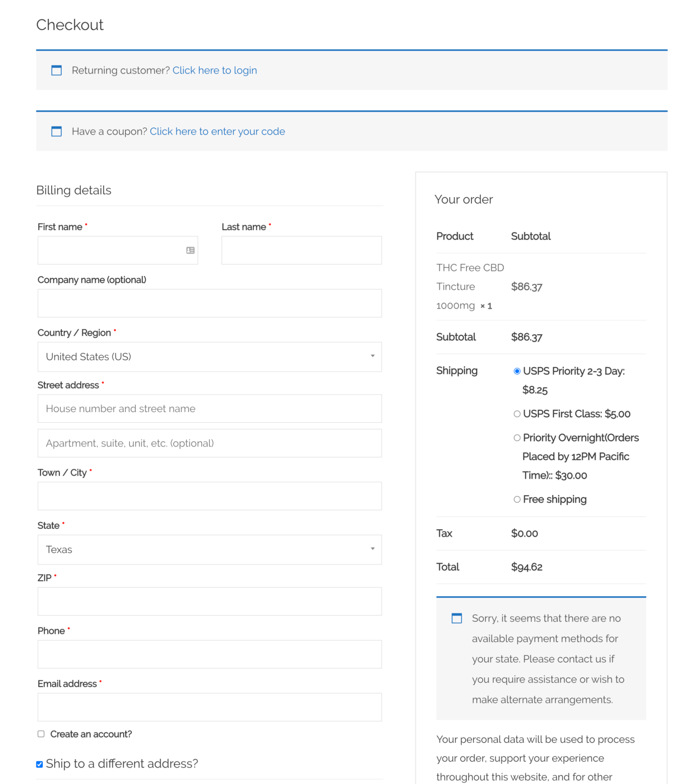The height and width of the screenshot is (784, 687).
Task: Click the Checkout page heading
Action: 70,24
